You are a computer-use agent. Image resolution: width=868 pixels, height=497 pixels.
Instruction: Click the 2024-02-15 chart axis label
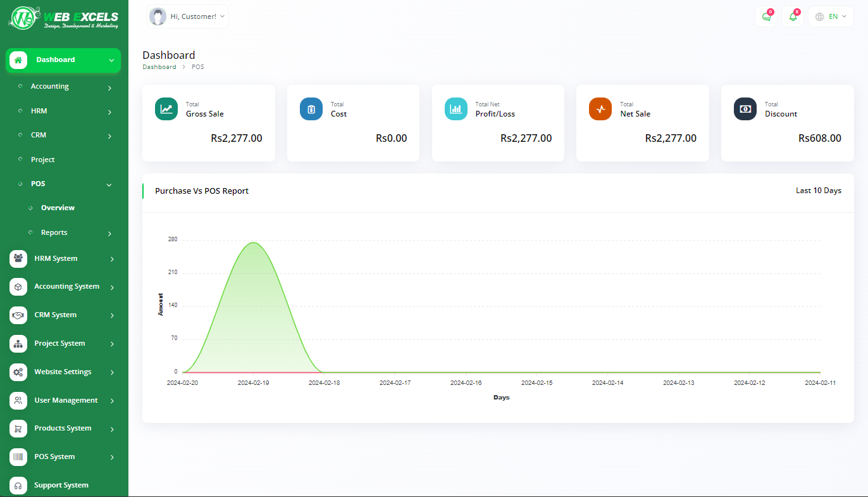[537, 383]
